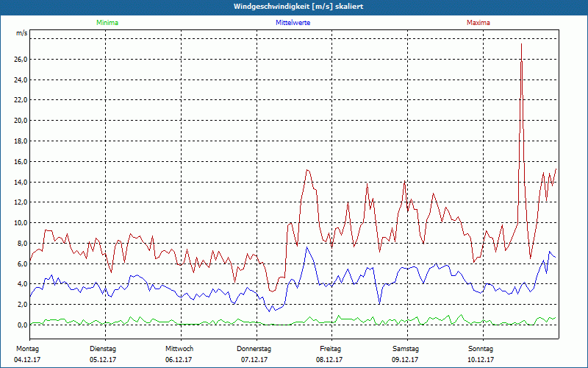
Task: Click the '16,0' y-axis value
Action: (x=20, y=161)
